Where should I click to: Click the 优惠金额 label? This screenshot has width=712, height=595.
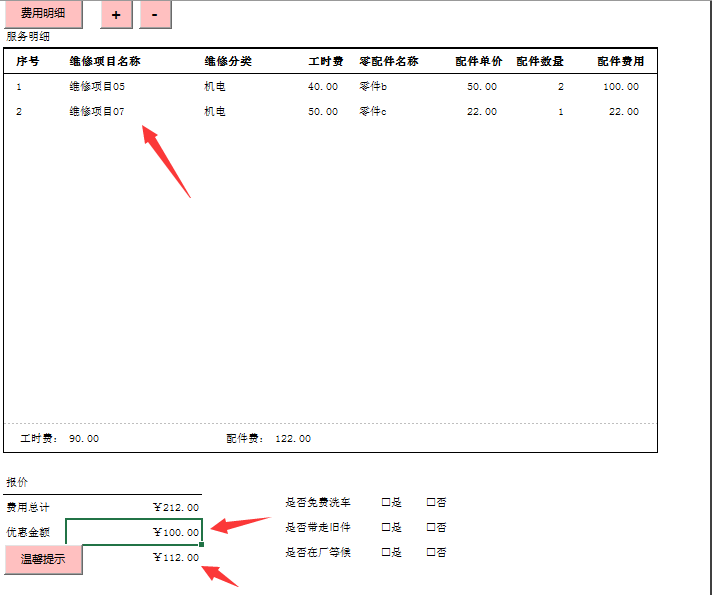pyautogui.click(x=28, y=532)
